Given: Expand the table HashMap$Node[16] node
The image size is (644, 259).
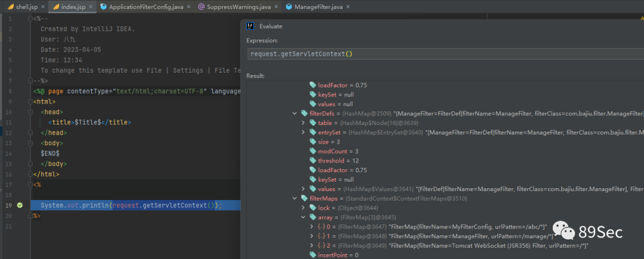Looking at the screenshot, I should coord(303,123).
